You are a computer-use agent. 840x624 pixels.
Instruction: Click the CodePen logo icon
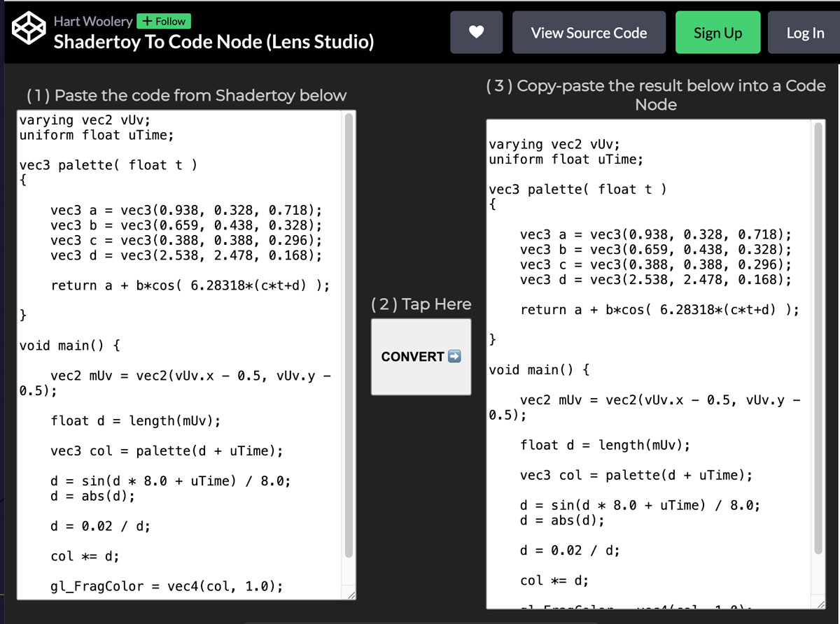[x=27, y=29]
